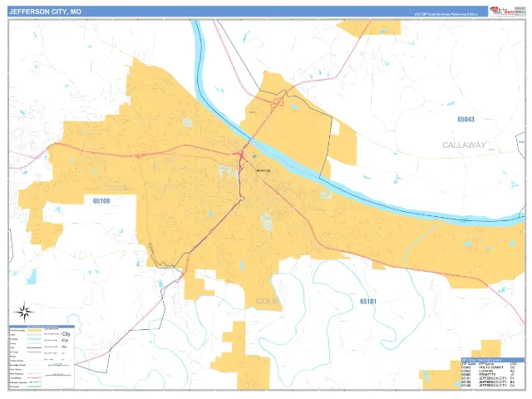Click the ZIP Code index table header bar
The width and height of the screenshot is (532, 399).
click(x=493, y=360)
